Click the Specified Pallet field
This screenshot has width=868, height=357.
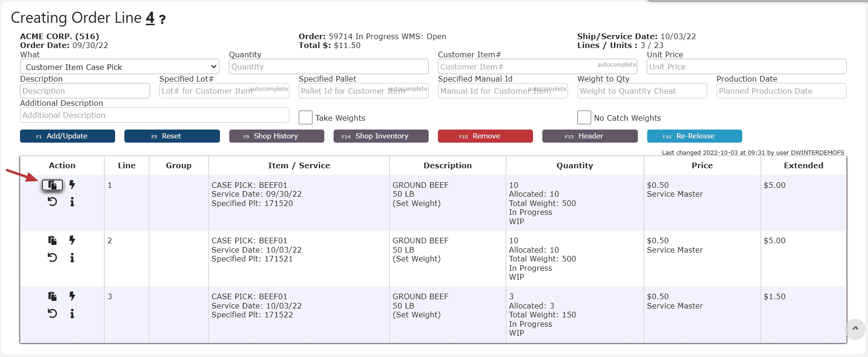pyautogui.click(x=363, y=91)
